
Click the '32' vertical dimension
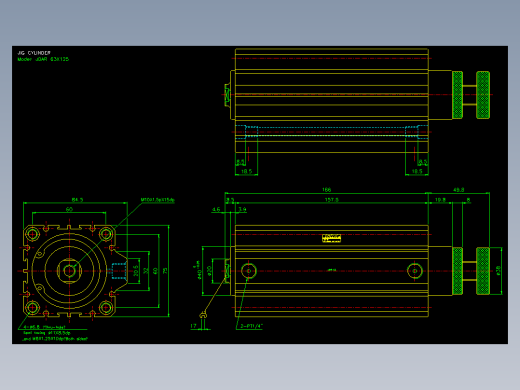coord(145,271)
